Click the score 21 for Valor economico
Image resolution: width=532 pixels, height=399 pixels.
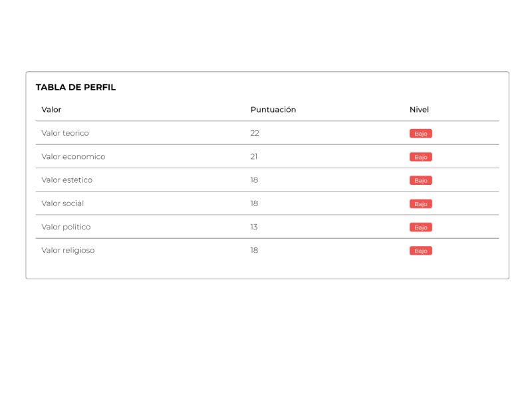(x=254, y=157)
